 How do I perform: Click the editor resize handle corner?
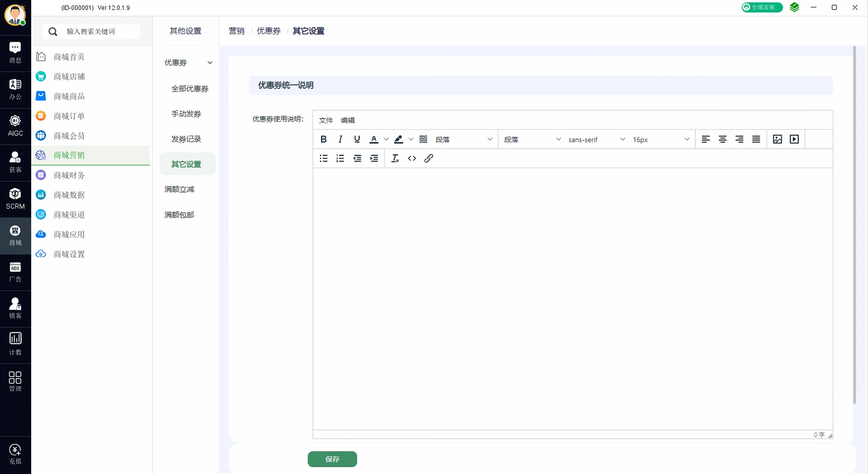tap(830, 435)
